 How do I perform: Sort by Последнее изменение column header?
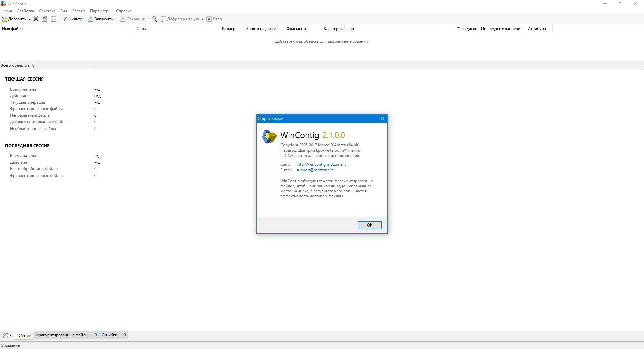coord(502,29)
